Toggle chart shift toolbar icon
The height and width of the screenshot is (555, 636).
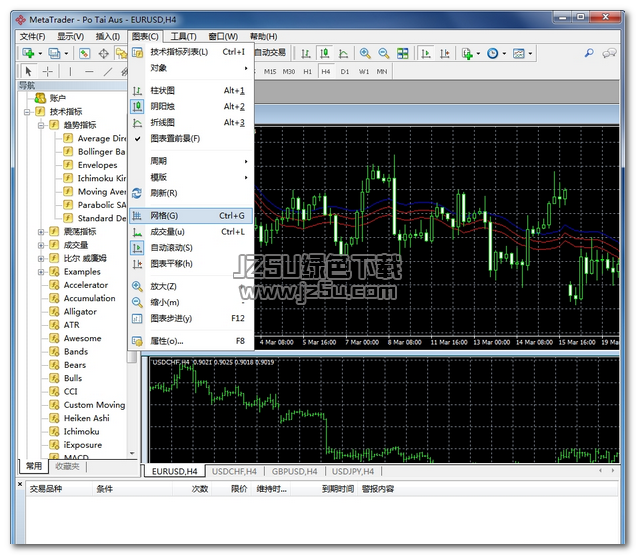click(445, 53)
